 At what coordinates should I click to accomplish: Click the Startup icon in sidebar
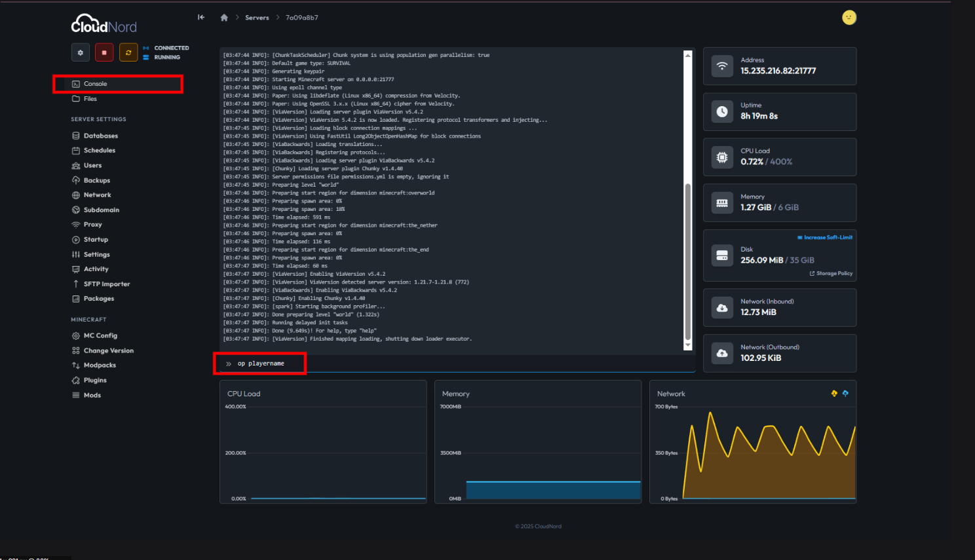[76, 240]
